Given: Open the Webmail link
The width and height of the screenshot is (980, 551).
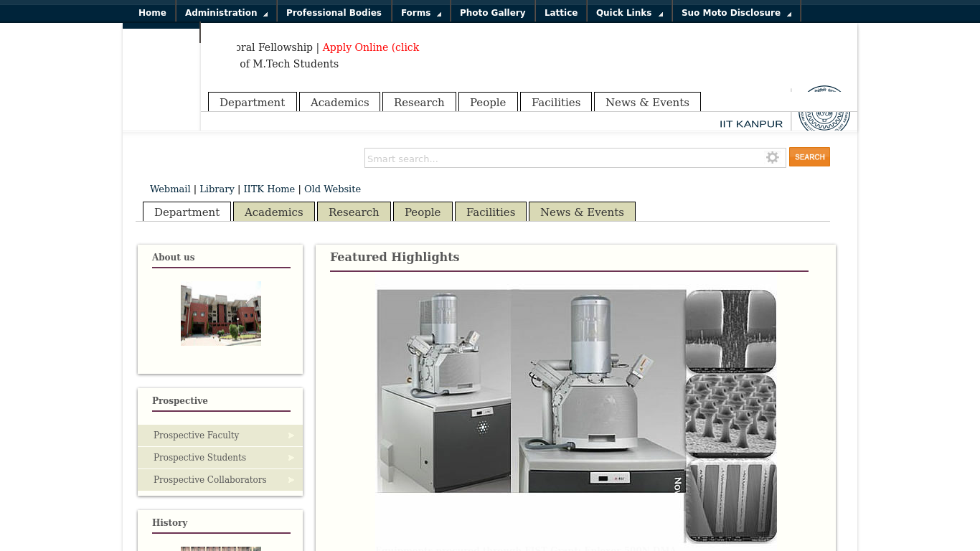Looking at the screenshot, I should 170,189.
